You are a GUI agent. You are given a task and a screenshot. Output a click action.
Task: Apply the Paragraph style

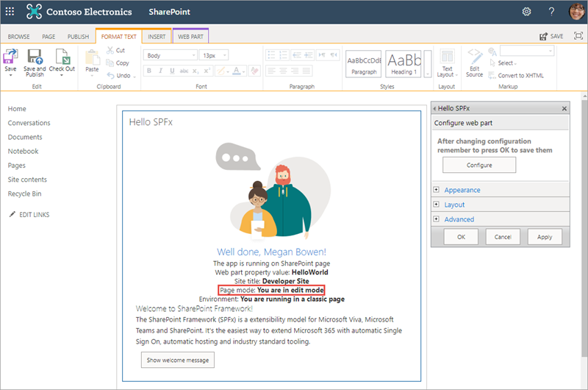click(x=363, y=64)
